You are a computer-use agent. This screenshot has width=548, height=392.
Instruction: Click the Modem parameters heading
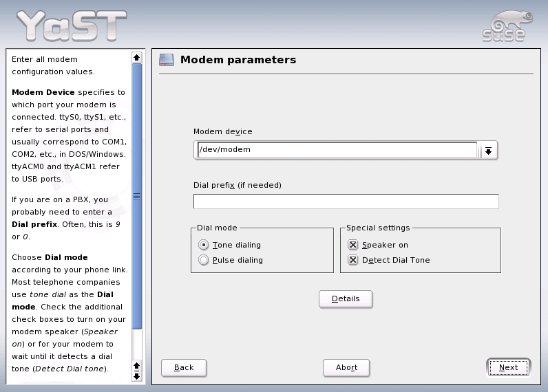[238, 60]
